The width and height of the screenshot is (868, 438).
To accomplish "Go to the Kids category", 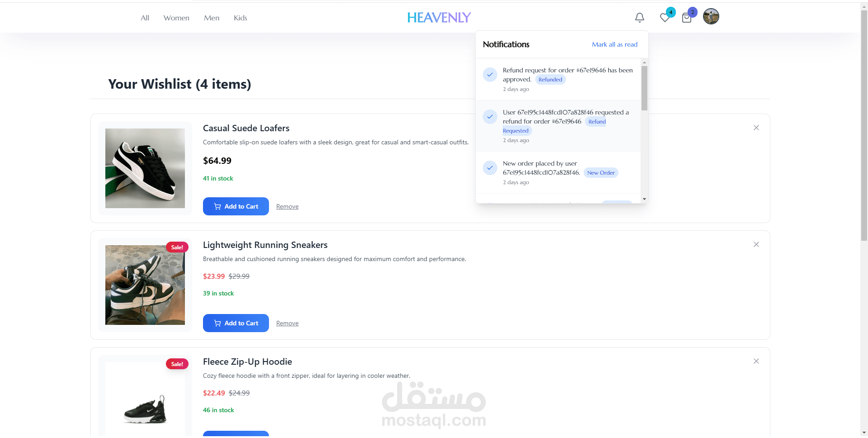I will coord(241,18).
